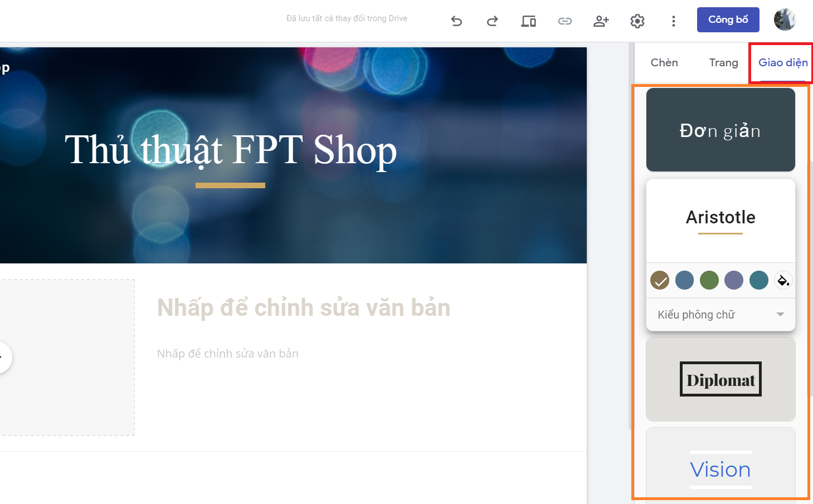The width and height of the screenshot is (813, 504).
Task: Open the More options three-dot icon
Action: point(673,21)
